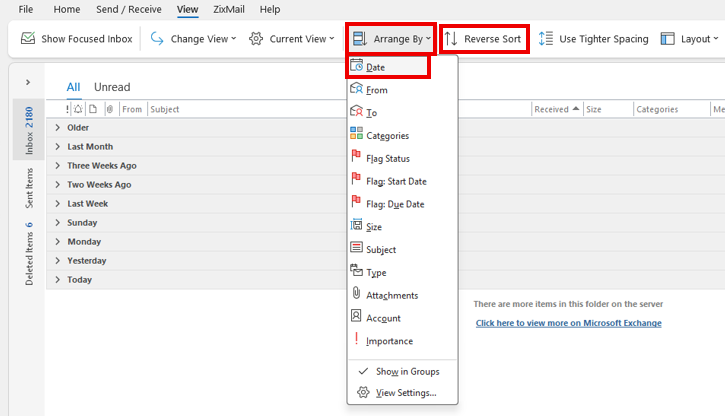Sort by the Received column header

click(x=557, y=109)
